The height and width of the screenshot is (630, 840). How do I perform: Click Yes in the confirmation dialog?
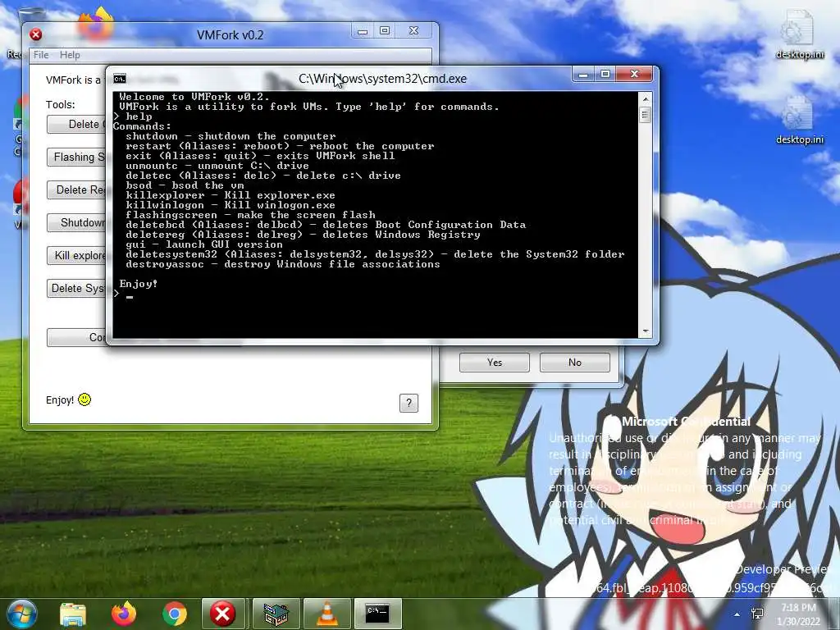(495, 362)
